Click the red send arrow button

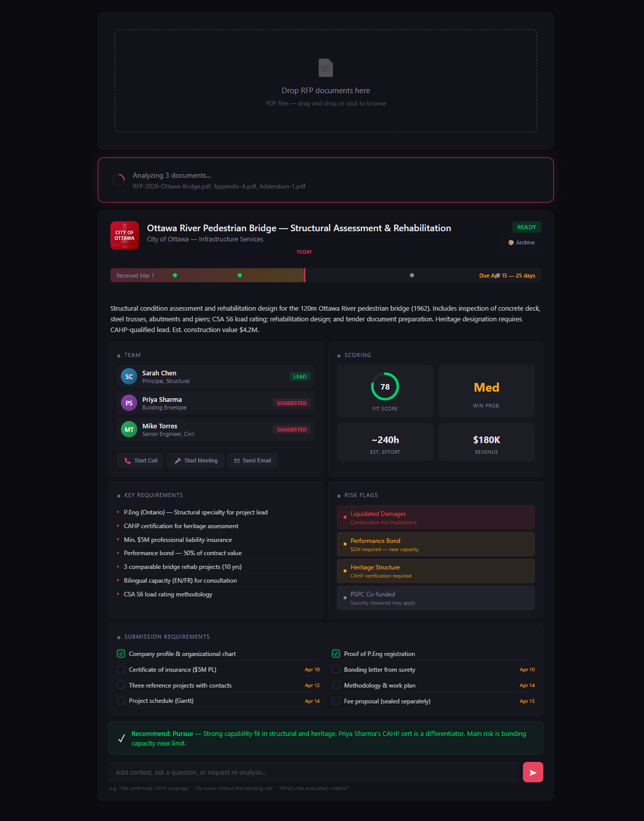tap(533, 772)
